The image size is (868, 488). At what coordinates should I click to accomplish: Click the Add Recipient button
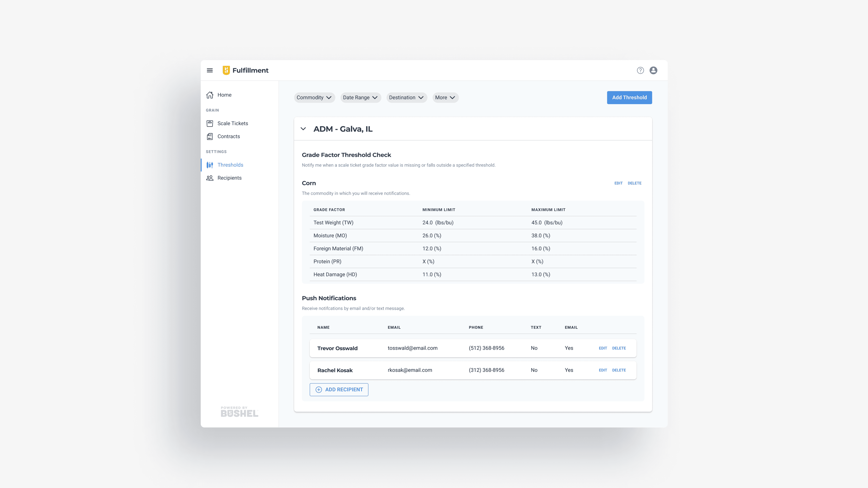[x=339, y=390]
